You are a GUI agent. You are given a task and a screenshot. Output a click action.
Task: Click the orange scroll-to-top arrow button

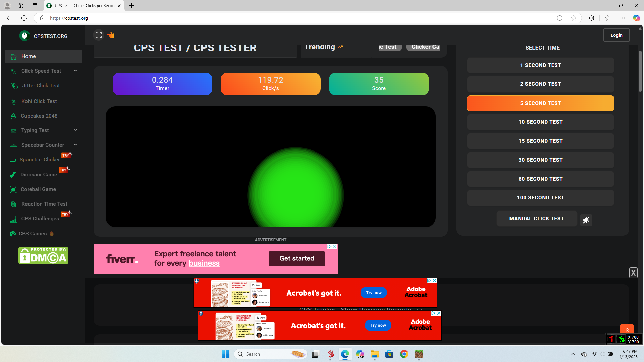click(627, 330)
